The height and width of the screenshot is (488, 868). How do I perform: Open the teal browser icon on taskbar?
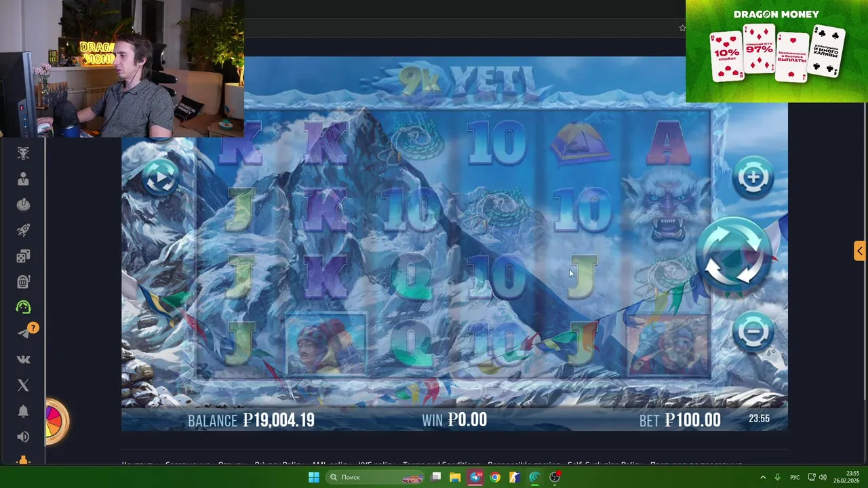pos(534,477)
